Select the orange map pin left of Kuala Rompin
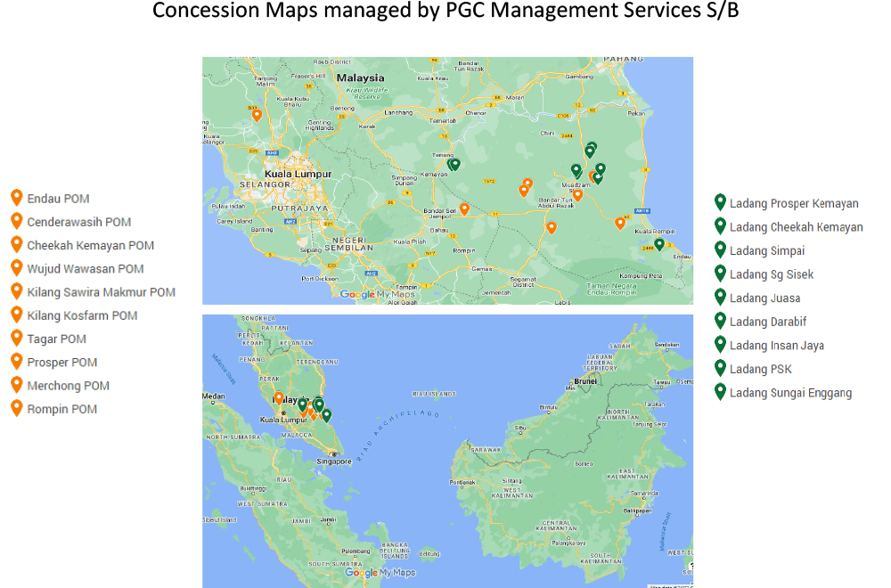The image size is (891, 588). click(620, 223)
